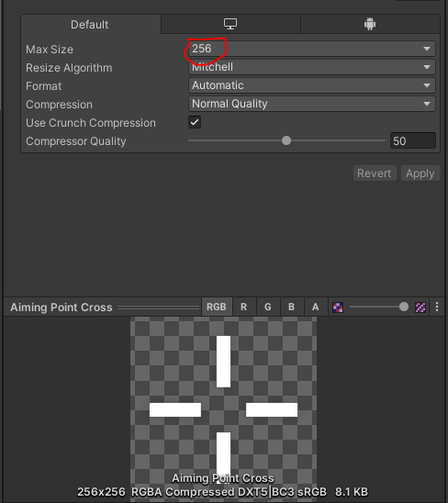Click the Aiming Point Cross preview title bar
The image size is (448, 503).
pos(103,307)
